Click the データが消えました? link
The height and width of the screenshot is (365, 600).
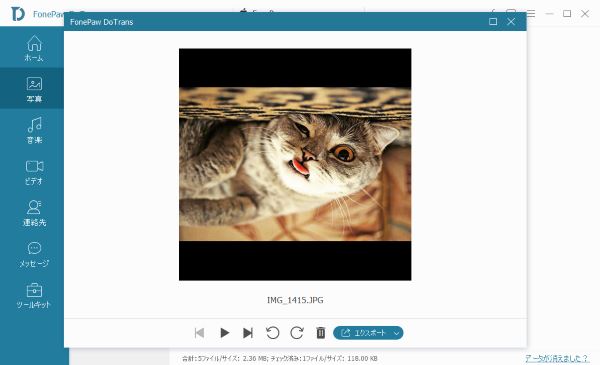tap(556, 358)
